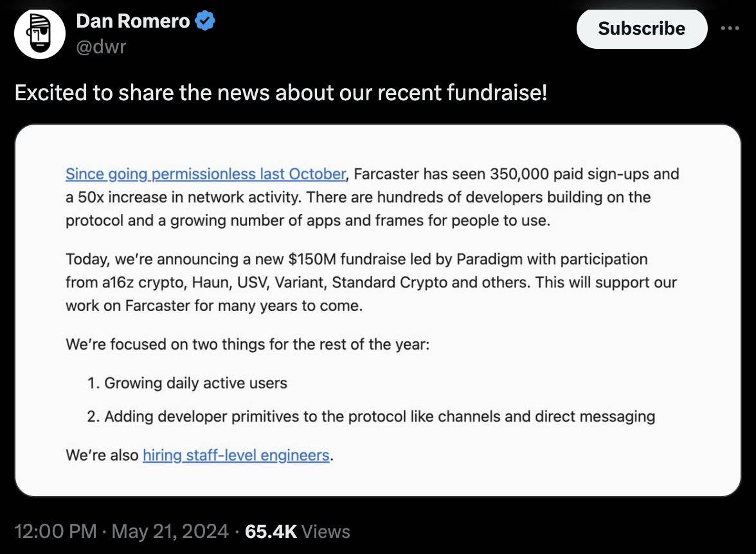
Task: Open the Dan Romero display name
Action: [133, 21]
